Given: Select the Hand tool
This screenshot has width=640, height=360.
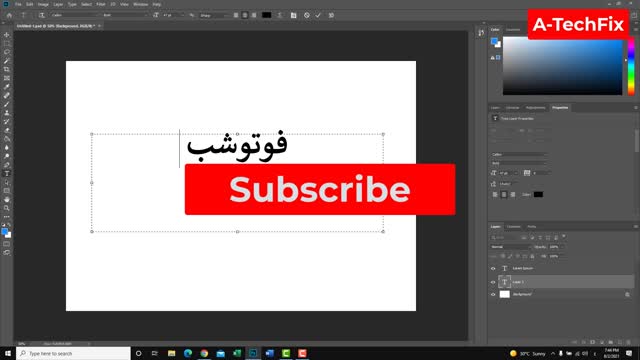Looking at the screenshot, I should tap(7, 199).
